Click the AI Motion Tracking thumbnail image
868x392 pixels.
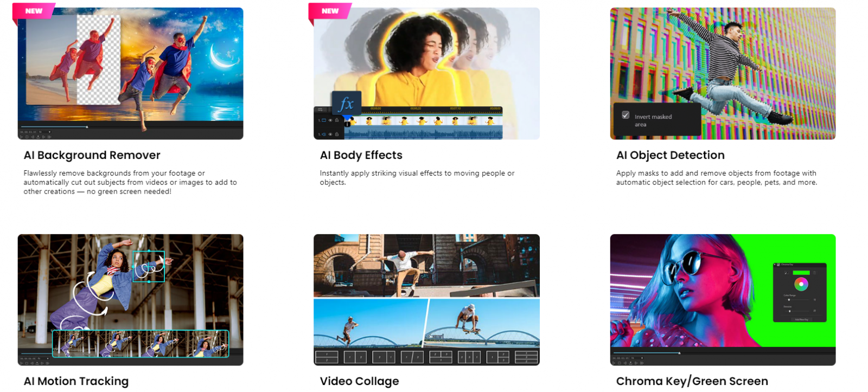point(130,300)
